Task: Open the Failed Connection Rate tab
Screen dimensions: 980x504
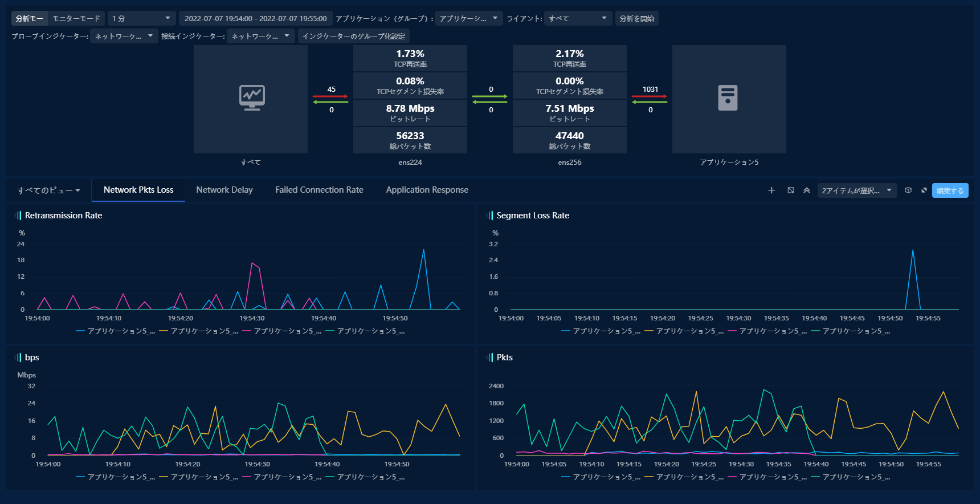Action: click(x=319, y=190)
